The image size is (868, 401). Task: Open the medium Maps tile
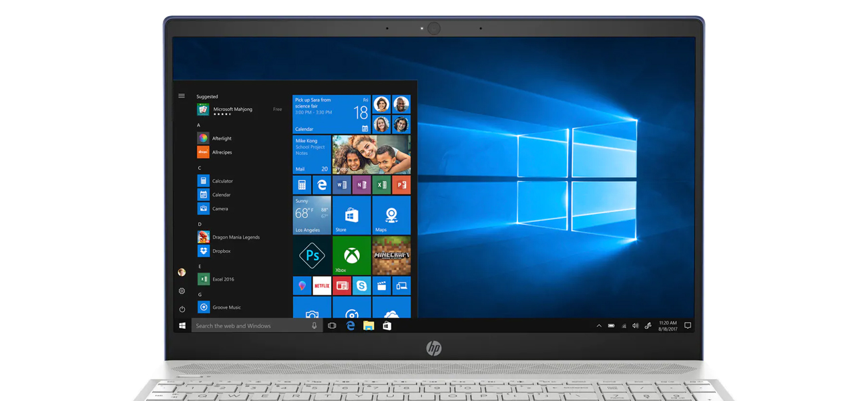(x=392, y=215)
